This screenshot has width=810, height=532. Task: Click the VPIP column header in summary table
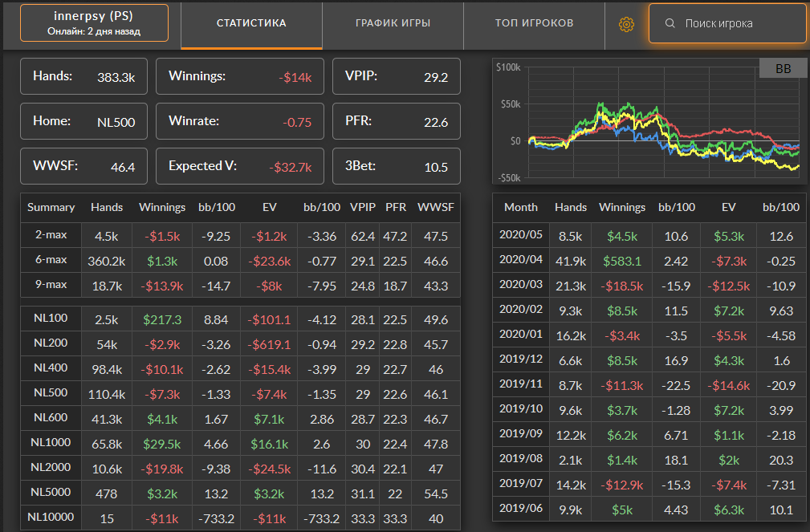(x=363, y=208)
